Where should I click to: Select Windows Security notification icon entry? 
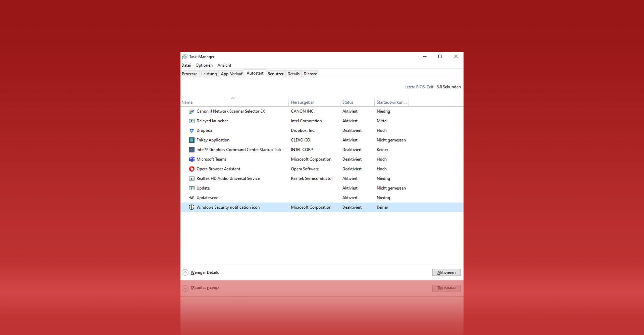coord(228,207)
